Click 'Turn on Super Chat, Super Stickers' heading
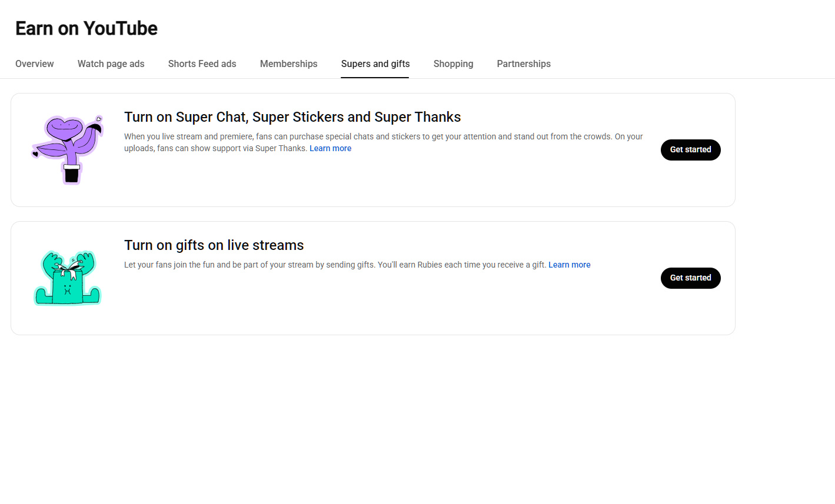The image size is (835, 504). pyautogui.click(x=292, y=117)
